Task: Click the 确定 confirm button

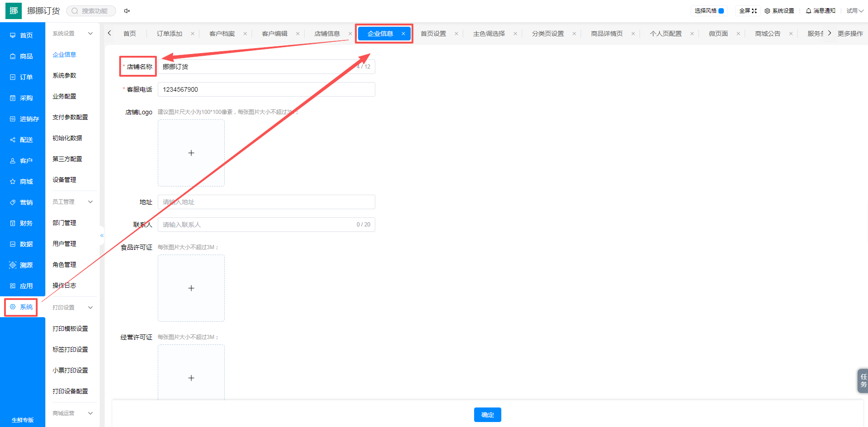Action: (488, 415)
